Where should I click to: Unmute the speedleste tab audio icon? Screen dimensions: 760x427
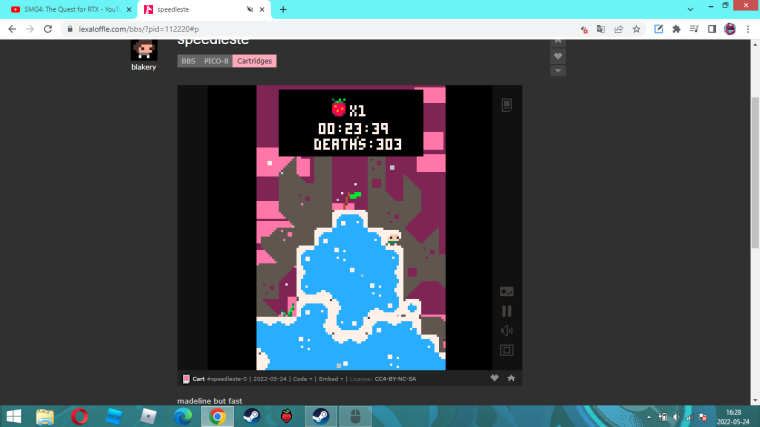[x=250, y=10]
